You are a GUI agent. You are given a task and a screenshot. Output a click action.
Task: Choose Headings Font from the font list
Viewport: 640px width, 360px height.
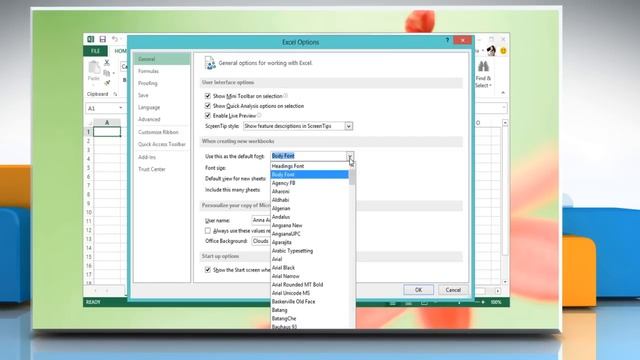pos(310,166)
